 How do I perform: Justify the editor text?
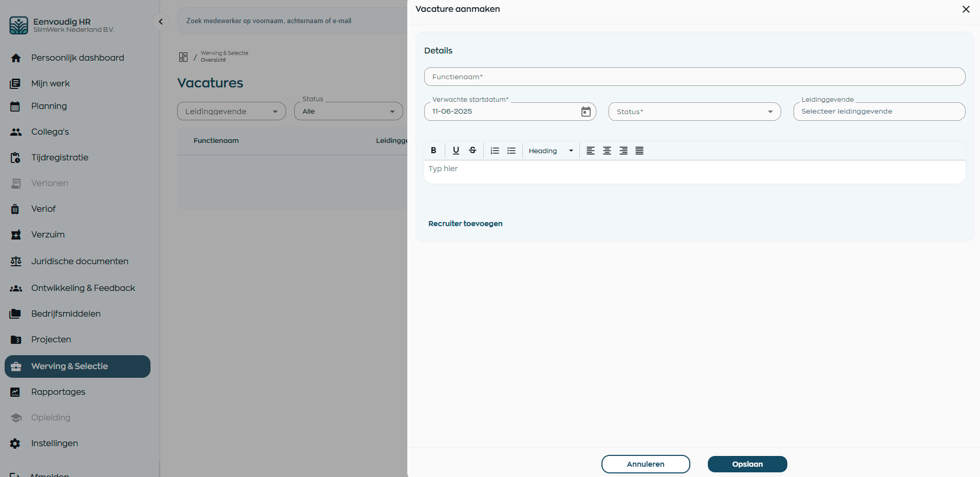639,151
